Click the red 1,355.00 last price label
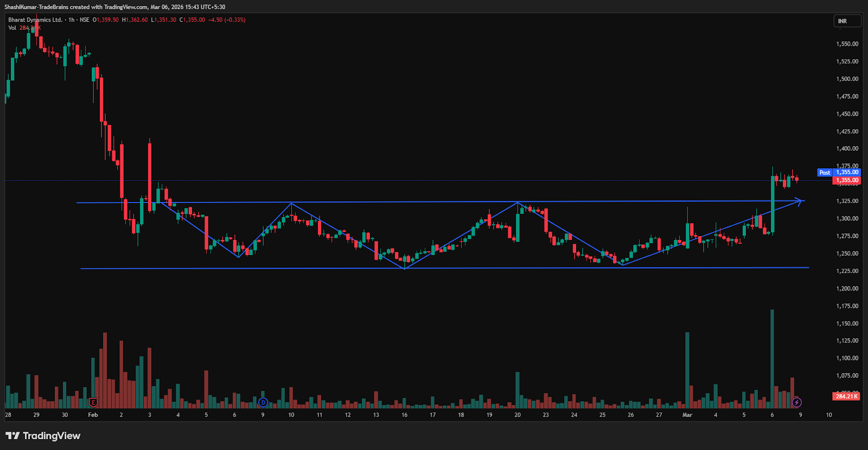 (x=847, y=180)
